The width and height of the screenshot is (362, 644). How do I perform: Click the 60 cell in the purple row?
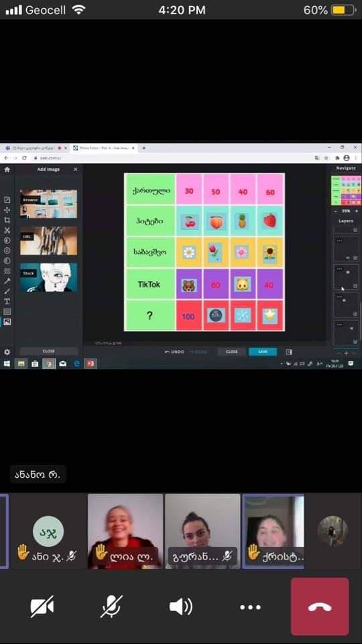[x=216, y=285]
